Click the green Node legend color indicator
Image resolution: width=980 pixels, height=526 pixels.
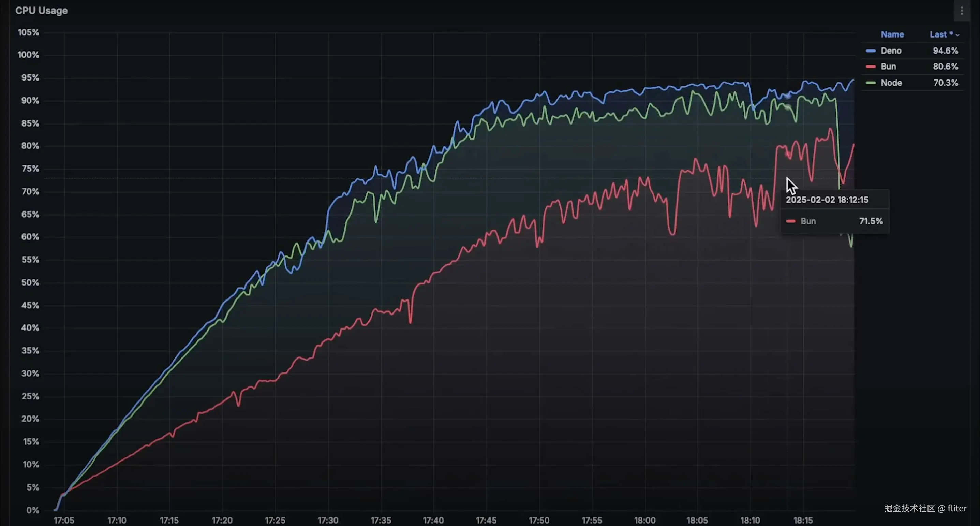(x=871, y=83)
